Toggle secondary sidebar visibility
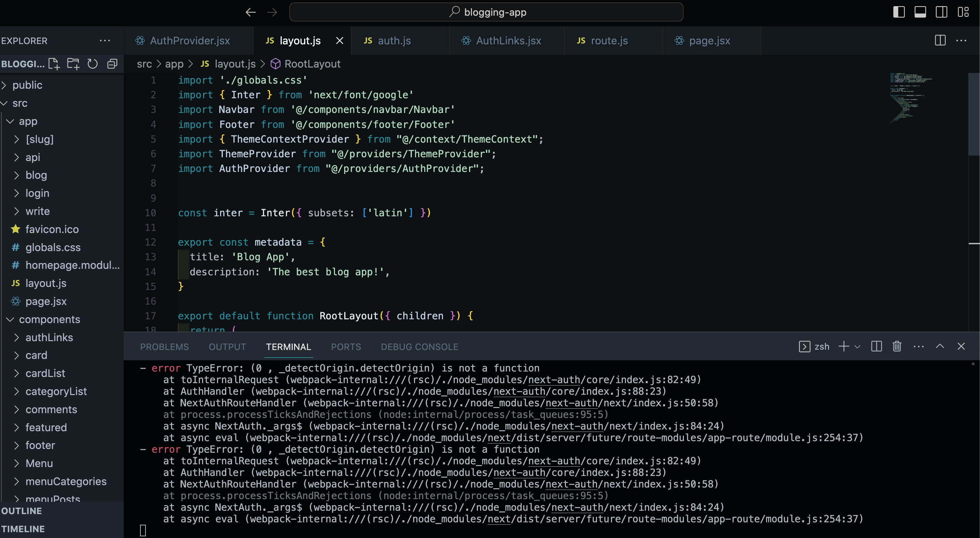Viewport: 980px width, 538px height. [x=941, y=12]
